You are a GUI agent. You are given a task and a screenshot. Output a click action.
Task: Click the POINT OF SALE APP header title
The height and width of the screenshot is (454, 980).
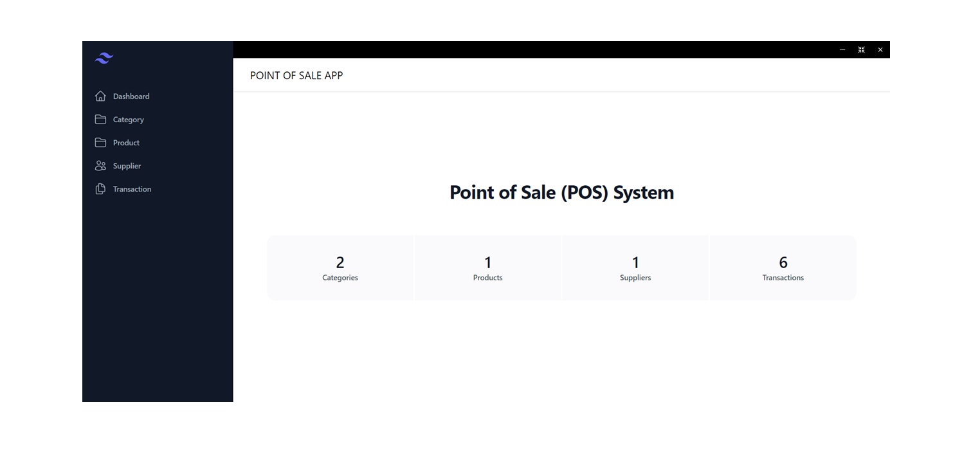coord(296,76)
